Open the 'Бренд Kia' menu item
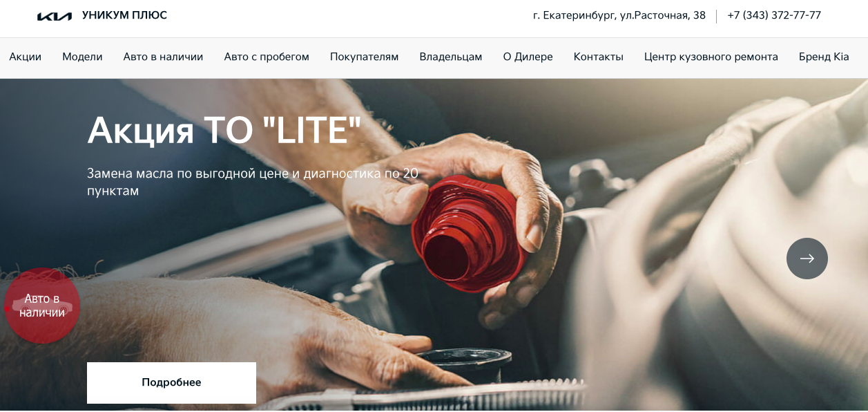 coord(824,57)
